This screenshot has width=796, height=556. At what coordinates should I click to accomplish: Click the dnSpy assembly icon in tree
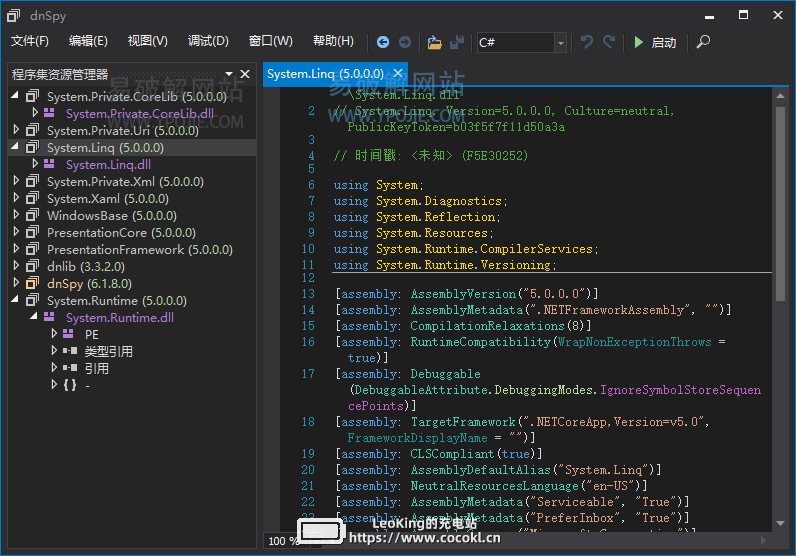coord(32,283)
